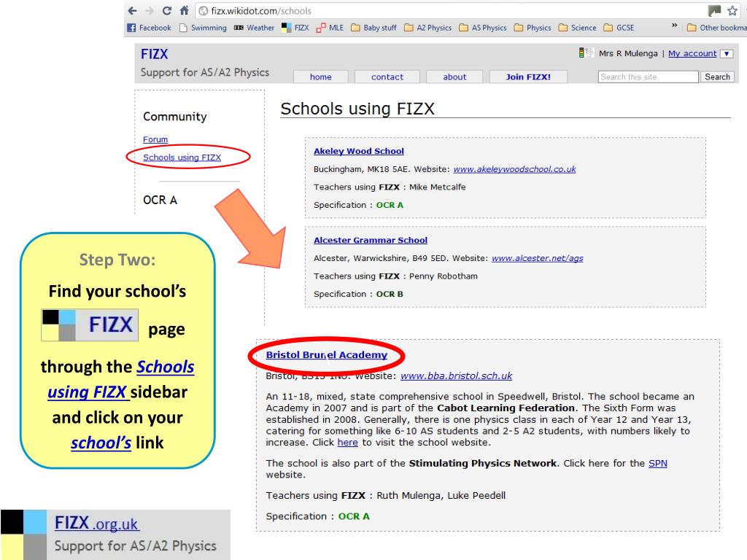The height and width of the screenshot is (560, 747).
Task: Click the Search this site field
Action: pyautogui.click(x=648, y=77)
